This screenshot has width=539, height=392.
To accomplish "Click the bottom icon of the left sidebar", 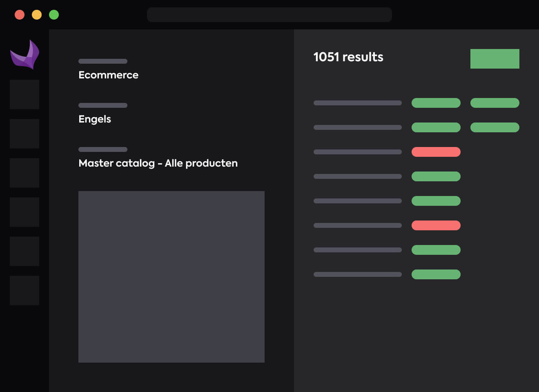I will [x=24, y=290].
